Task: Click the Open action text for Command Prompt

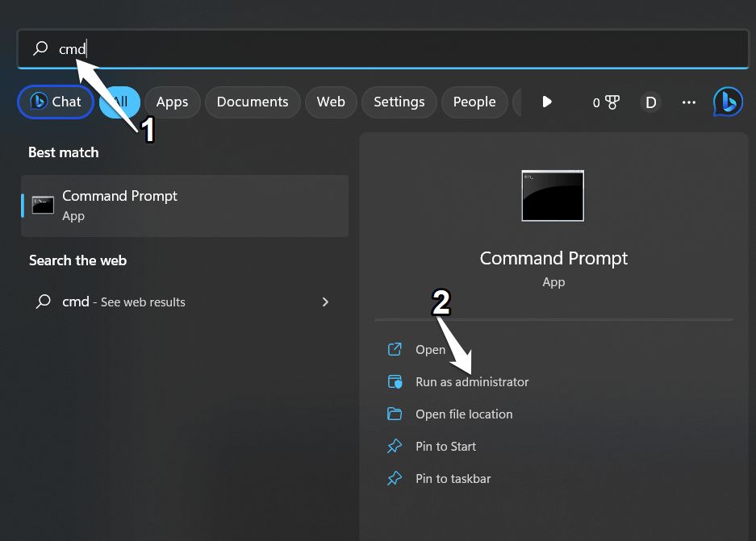Action: 430,349
